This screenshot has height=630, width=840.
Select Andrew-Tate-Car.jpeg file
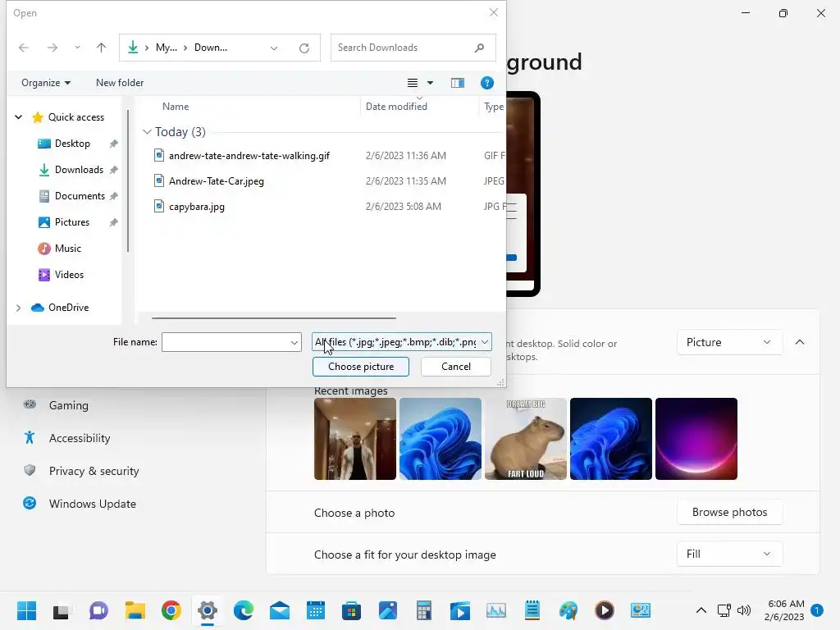[217, 181]
